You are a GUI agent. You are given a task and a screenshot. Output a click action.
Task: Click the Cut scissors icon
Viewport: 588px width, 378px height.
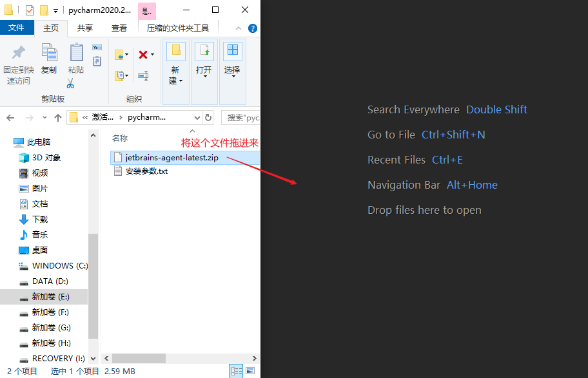(70, 83)
